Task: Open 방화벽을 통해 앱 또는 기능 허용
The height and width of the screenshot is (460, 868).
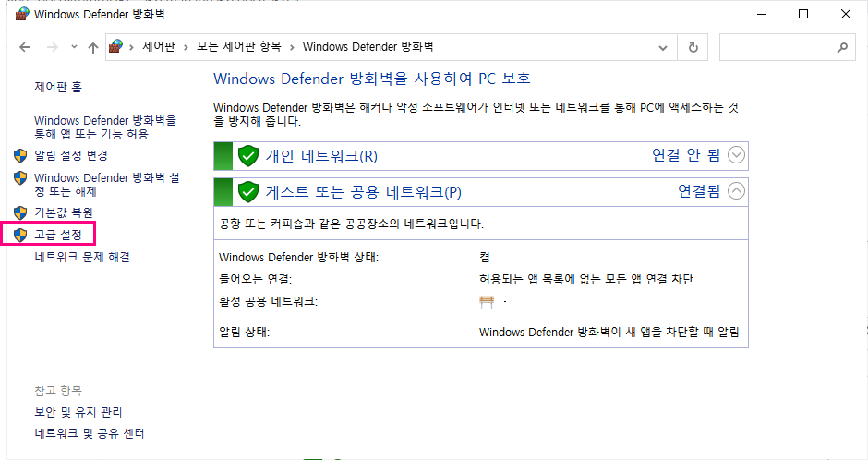Action: pos(105,127)
